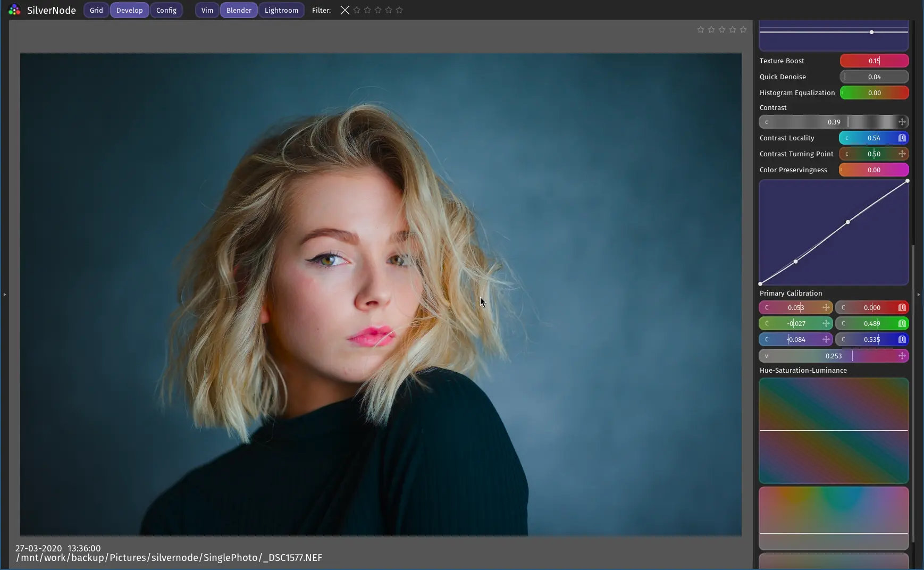Collapse the right panel with the edge arrow

[x=919, y=295]
